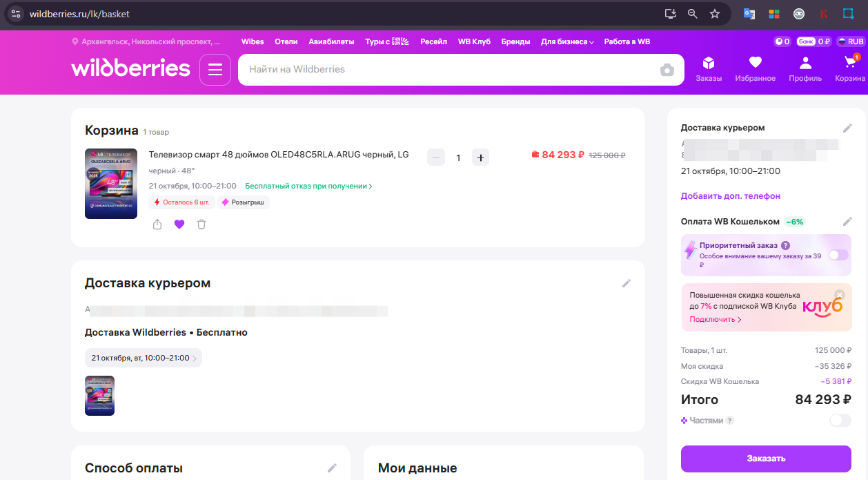Toggle purple heart favorite on TV item
Image resolution: width=868 pixels, height=480 pixels.
(x=179, y=224)
